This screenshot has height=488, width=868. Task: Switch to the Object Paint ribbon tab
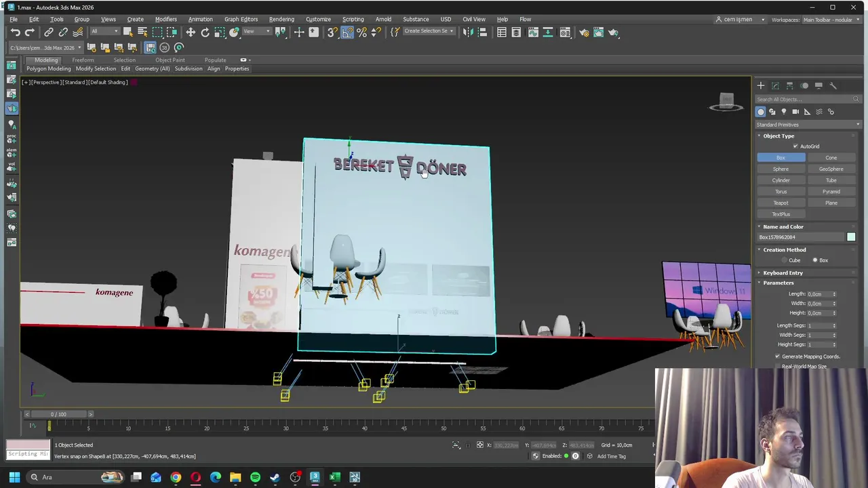[170, 60]
